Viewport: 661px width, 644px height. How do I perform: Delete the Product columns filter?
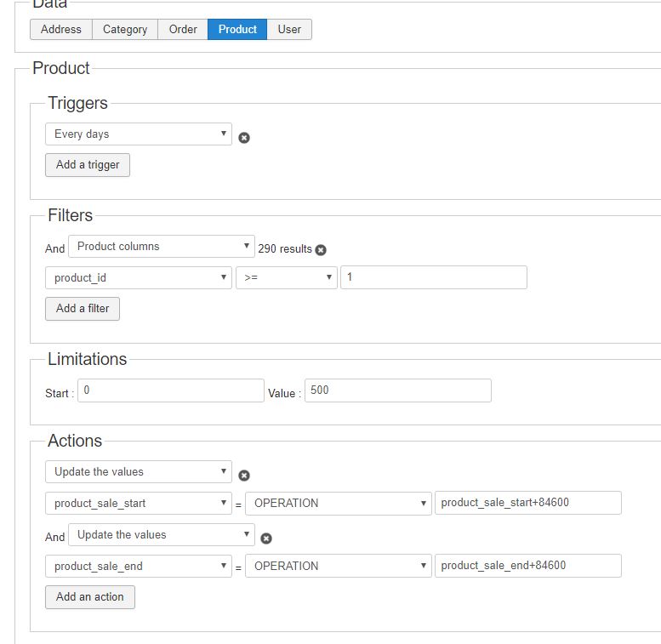point(321,250)
